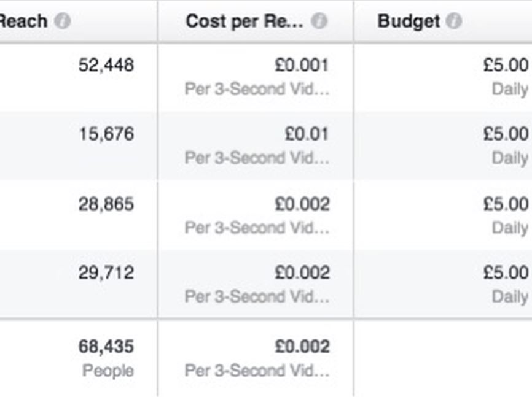Click the Reach column info icon
The height and width of the screenshot is (397, 532).
coord(63,21)
